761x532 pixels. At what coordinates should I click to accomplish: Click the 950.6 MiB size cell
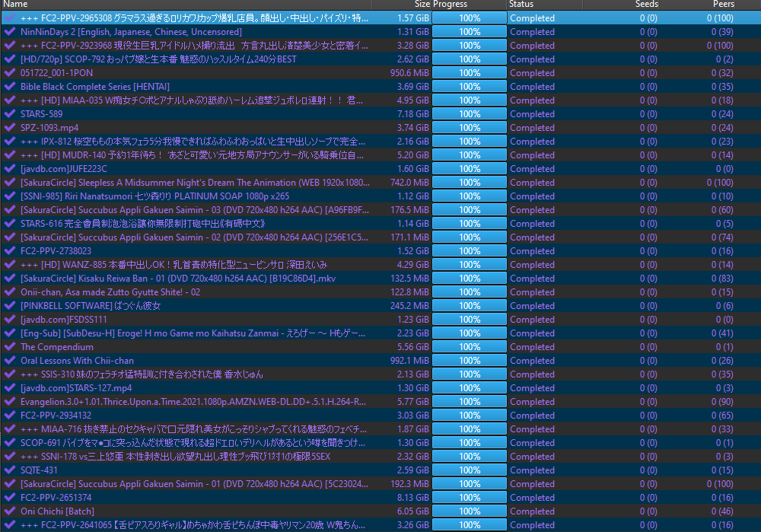tap(409, 73)
